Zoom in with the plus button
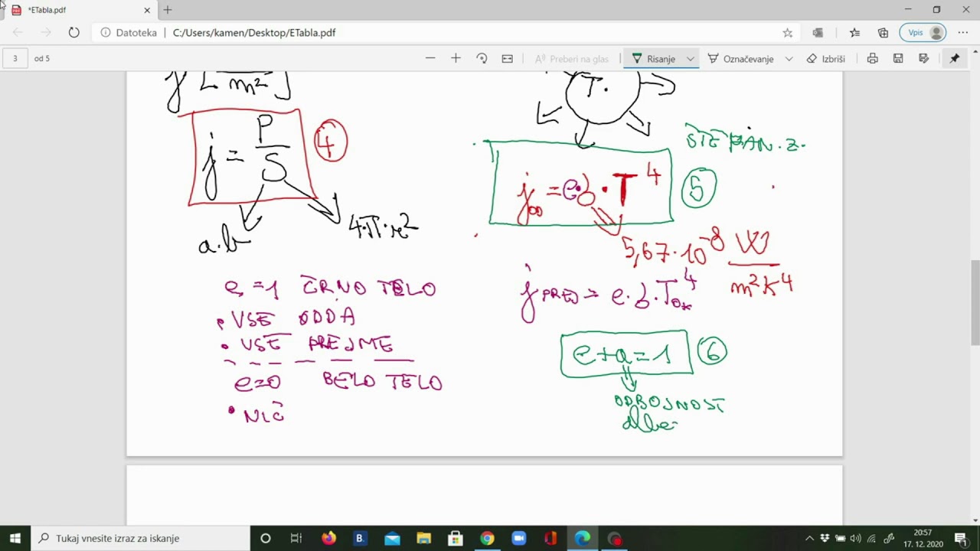Viewport: 980px width, 551px height. coord(456,58)
